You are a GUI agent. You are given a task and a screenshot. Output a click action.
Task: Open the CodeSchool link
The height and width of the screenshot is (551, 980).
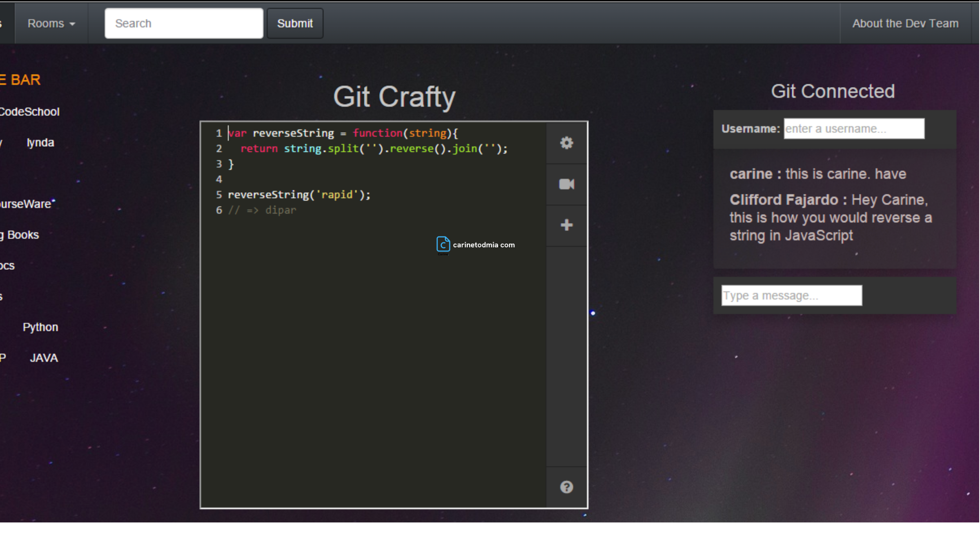coord(29,111)
